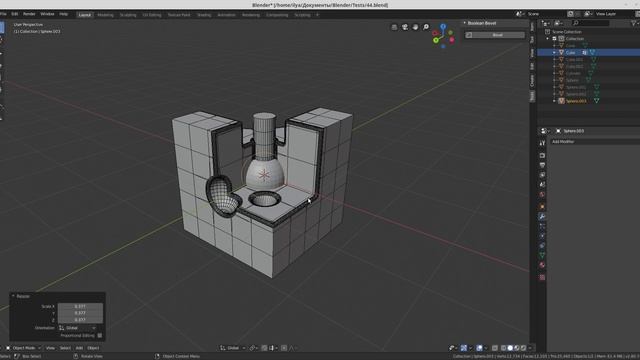This screenshot has width=640, height=360.
Task: Click the mesh data icon next to Sphere.003
Action: pyautogui.click(x=596, y=101)
